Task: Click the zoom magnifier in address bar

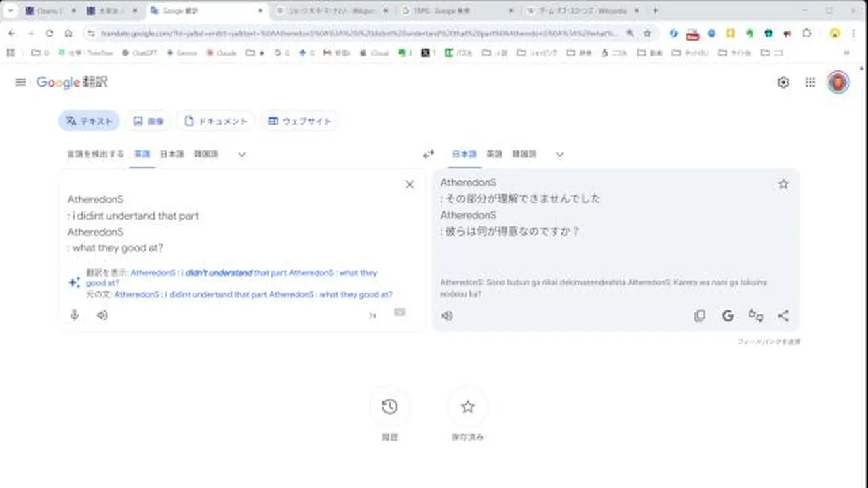Action: 630,33
